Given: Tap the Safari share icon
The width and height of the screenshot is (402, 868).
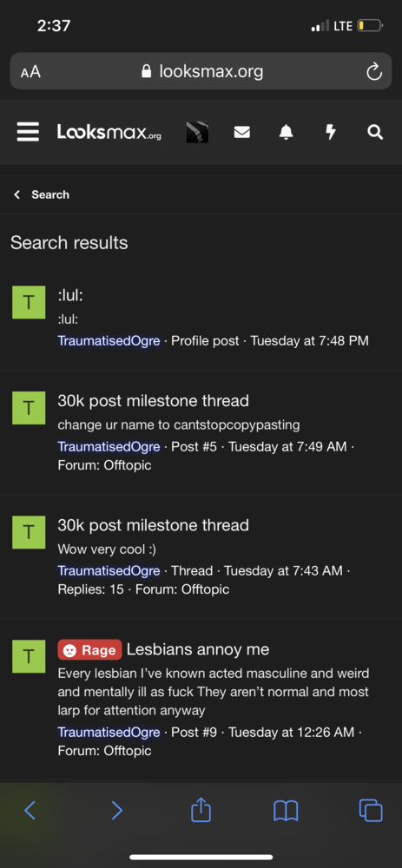Looking at the screenshot, I should [201, 810].
